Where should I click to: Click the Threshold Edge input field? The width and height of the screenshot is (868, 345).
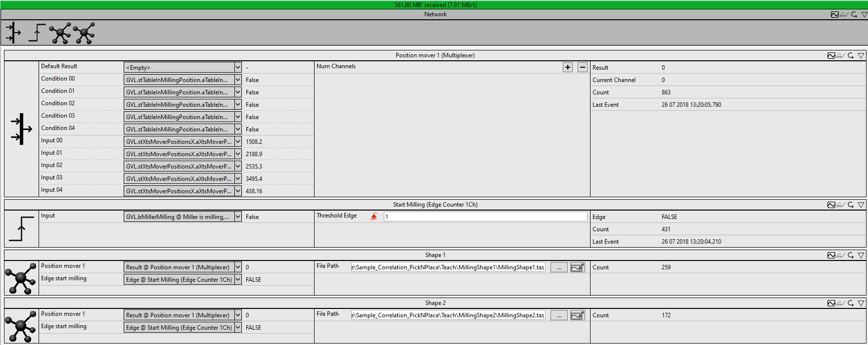(486, 216)
